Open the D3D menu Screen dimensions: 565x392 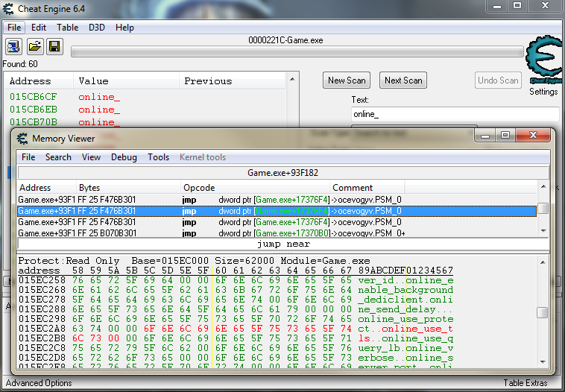point(97,28)
